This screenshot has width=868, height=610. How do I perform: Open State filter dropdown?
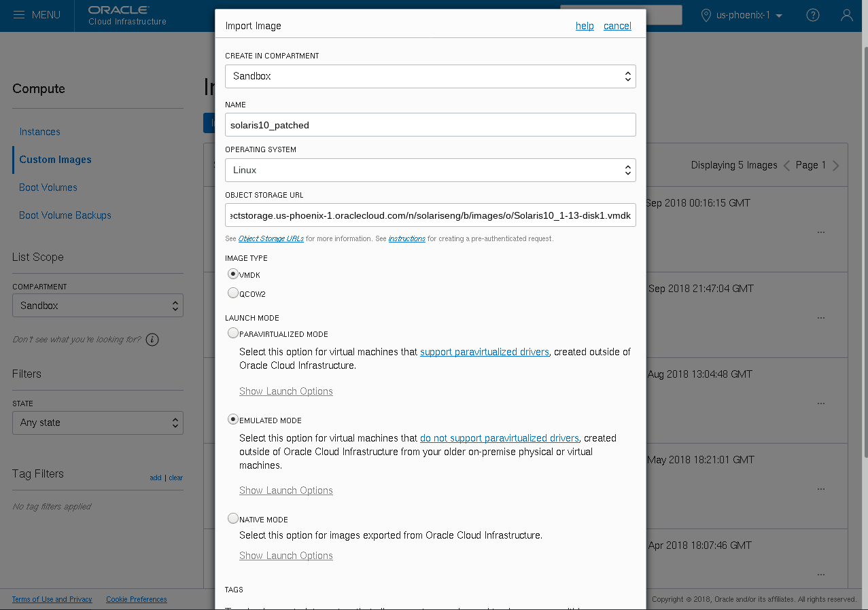pos(98,423)
